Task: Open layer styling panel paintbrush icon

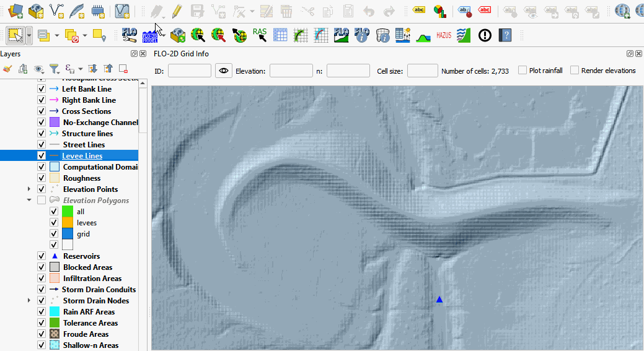Action: 7,69
